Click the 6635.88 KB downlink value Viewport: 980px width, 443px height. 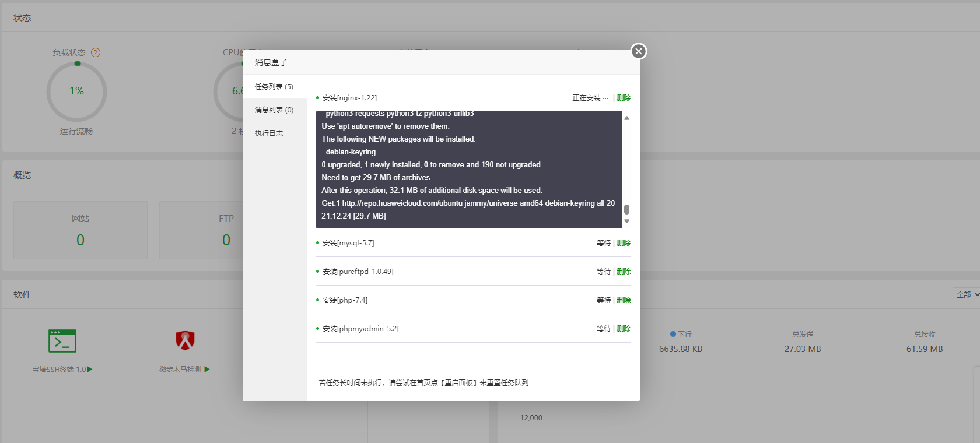pyautogui.click(x=681, y=349)
